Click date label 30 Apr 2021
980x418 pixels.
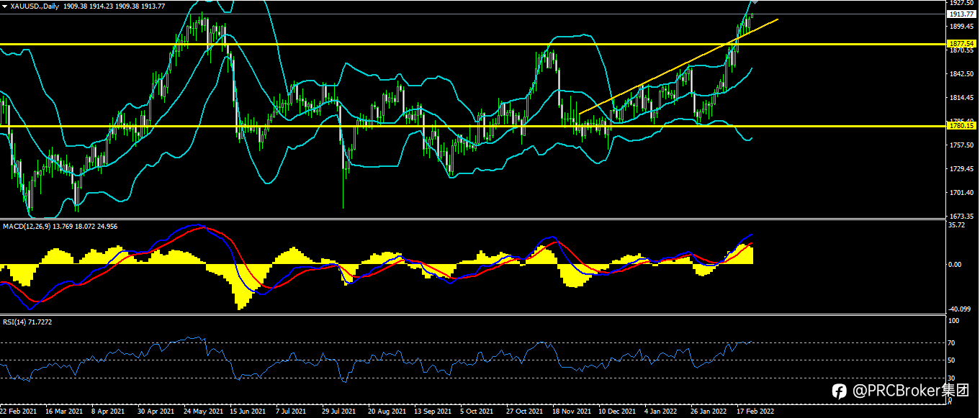156,412
